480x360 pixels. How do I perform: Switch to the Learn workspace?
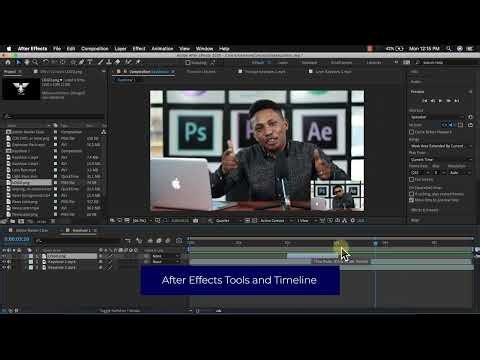tap(283, 63)
